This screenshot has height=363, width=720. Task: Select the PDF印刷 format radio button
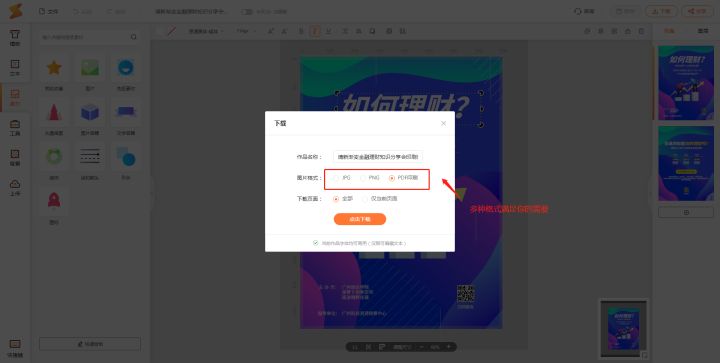click(x=392, y=178)
